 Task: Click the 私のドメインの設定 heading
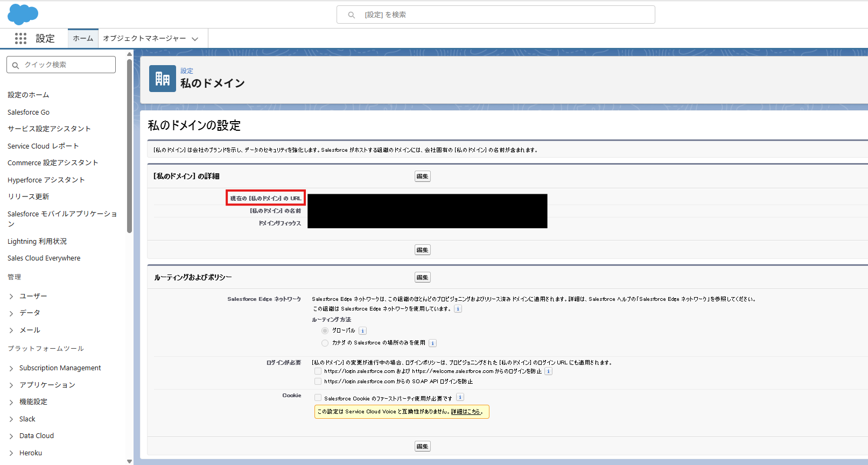(194, 125)
